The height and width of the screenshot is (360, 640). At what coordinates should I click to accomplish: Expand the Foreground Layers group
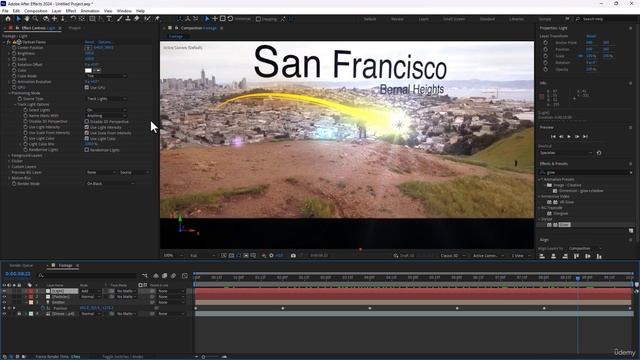tap(9, 156)
